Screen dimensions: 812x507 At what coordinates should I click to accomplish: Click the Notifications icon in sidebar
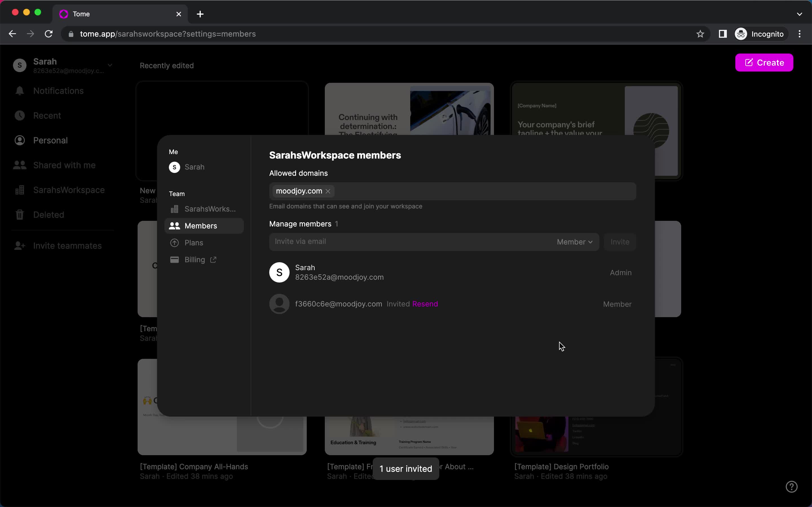coord(19,90)
